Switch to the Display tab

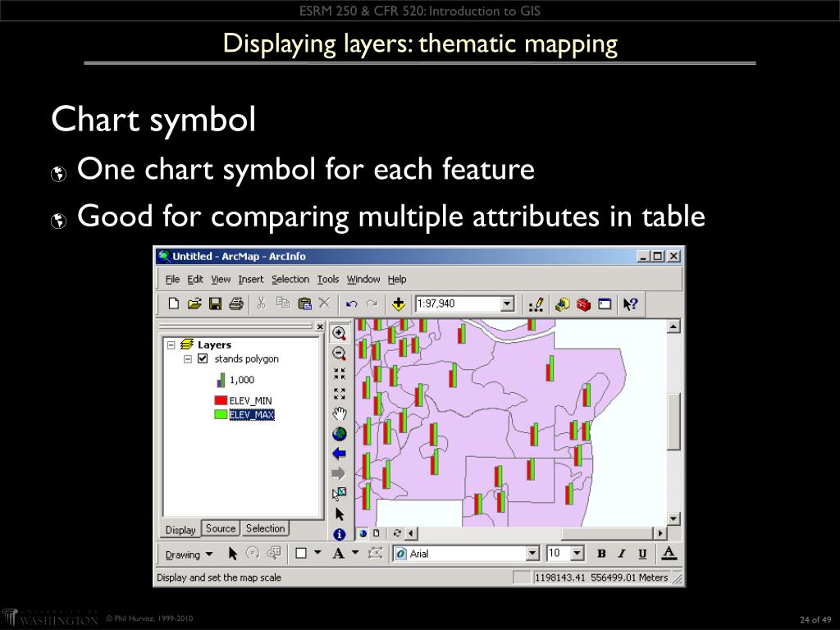pyautogui.click(x=180, y=530)
